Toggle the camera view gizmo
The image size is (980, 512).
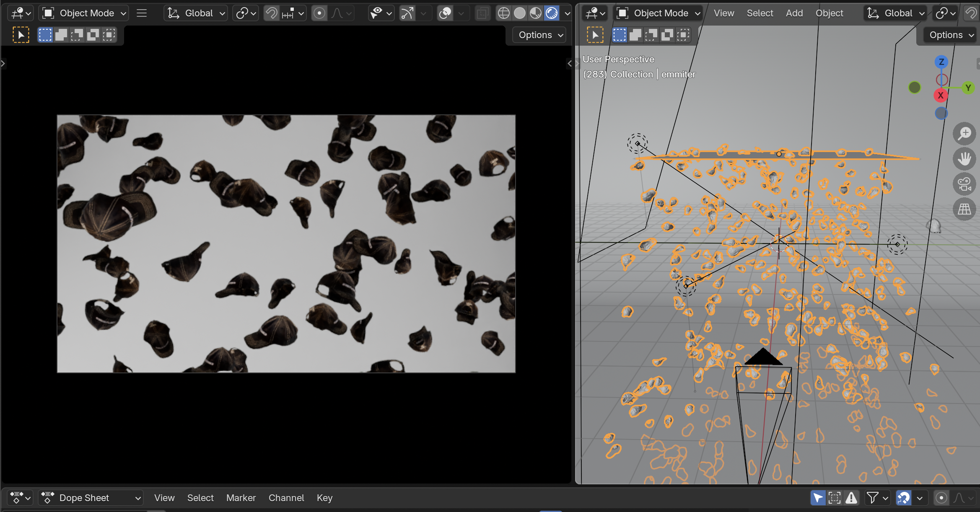[x=964, y=184]
